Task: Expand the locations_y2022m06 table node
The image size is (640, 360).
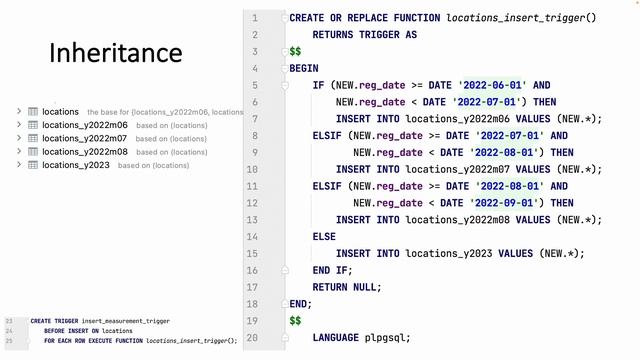Action: 19,124
